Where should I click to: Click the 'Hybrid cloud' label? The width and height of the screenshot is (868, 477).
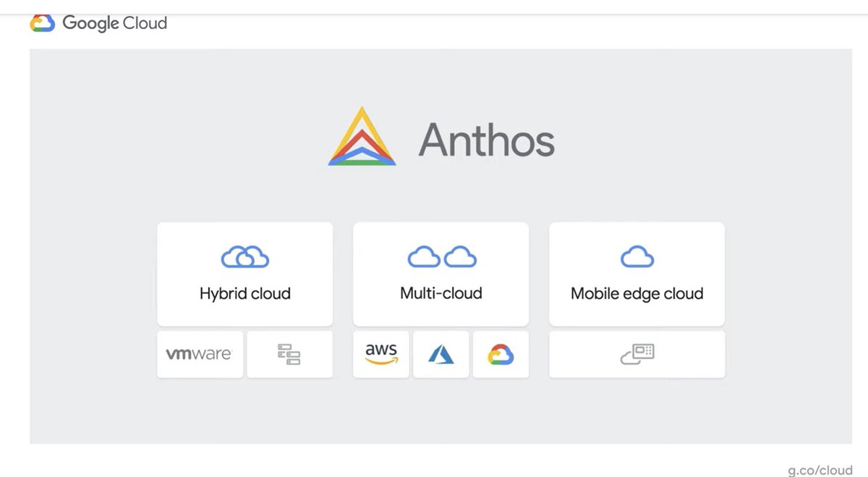(245, 294)
